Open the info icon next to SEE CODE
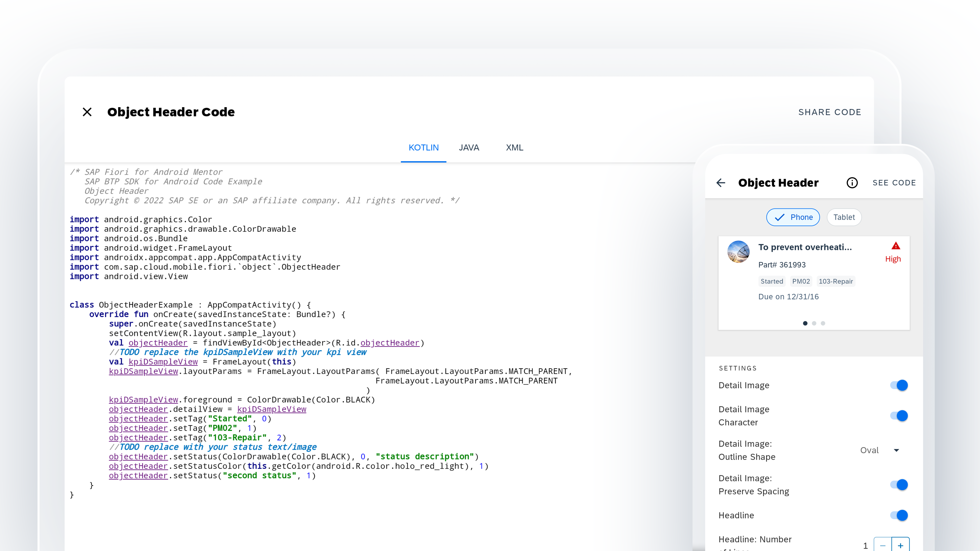The height and width of the screenshot is (551, 980). pos(852,183)
